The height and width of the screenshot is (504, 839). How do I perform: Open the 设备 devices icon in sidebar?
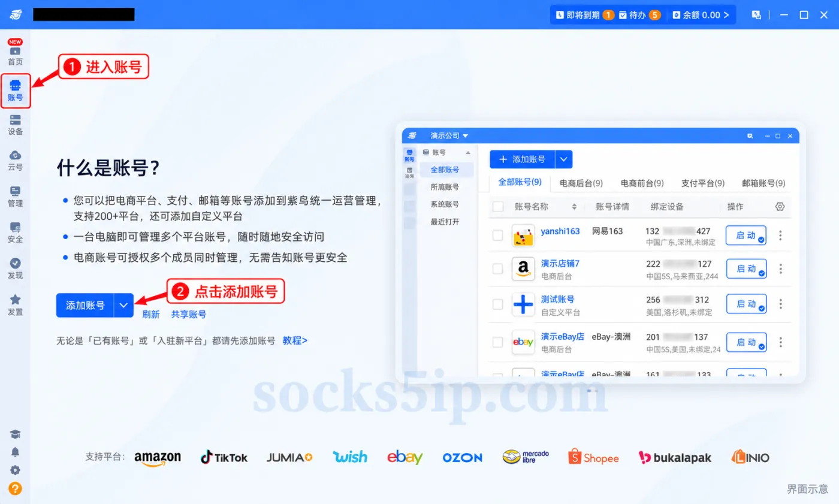coord(16,125)
